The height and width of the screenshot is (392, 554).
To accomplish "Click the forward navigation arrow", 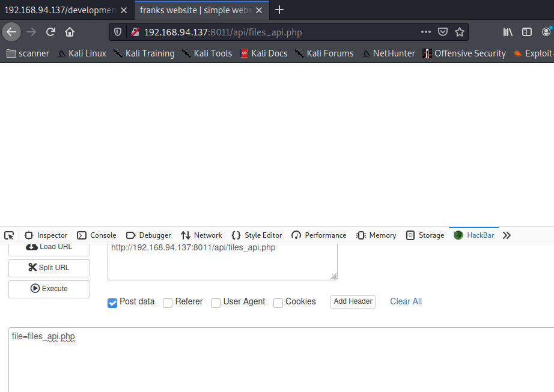I will (x=31, y=32).
